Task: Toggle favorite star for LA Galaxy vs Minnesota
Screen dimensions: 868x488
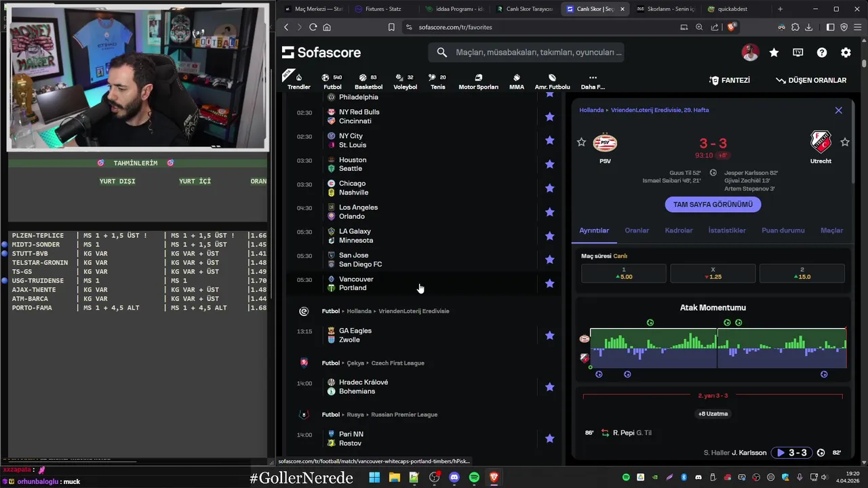Action: pos(550,236)
